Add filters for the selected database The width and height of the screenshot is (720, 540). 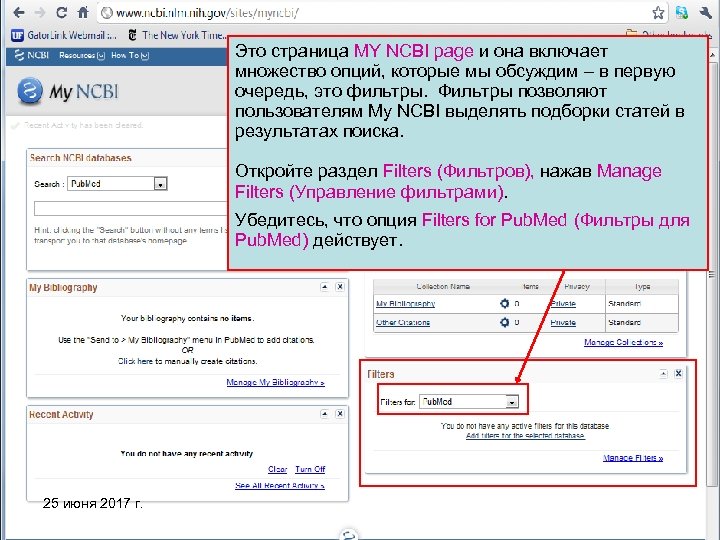(525, 435)
